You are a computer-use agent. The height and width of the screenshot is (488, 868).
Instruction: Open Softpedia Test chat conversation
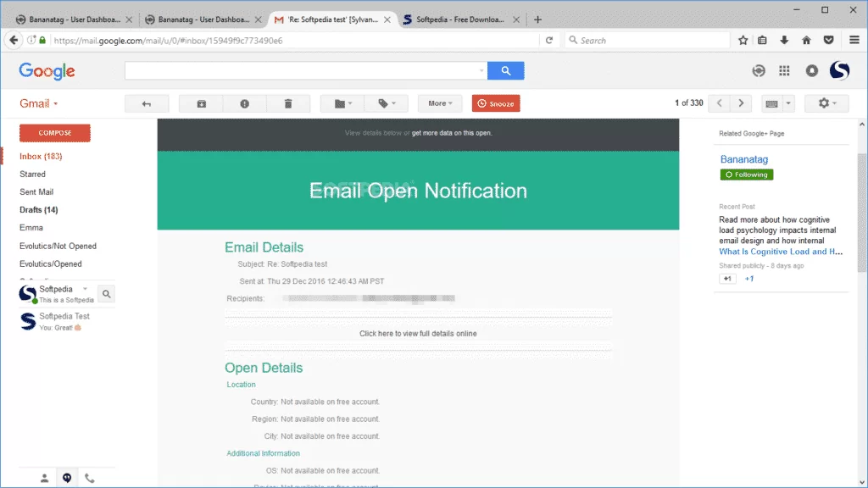coord(66,321)
